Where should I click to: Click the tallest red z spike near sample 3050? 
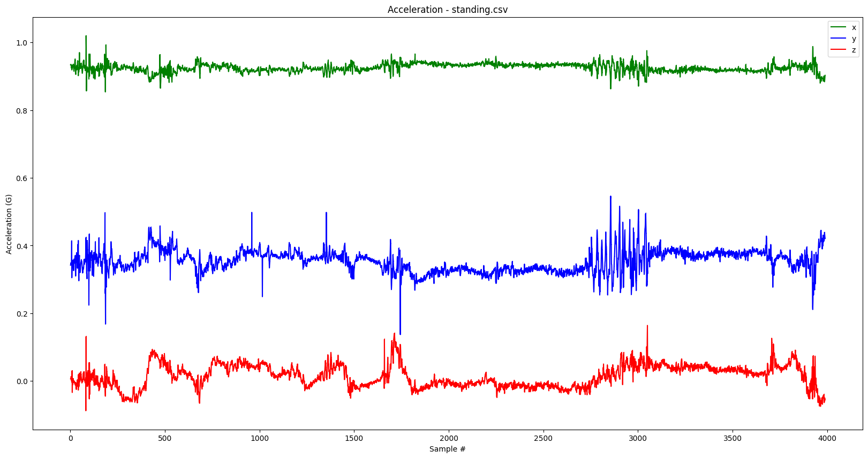[x=647, y=326]
